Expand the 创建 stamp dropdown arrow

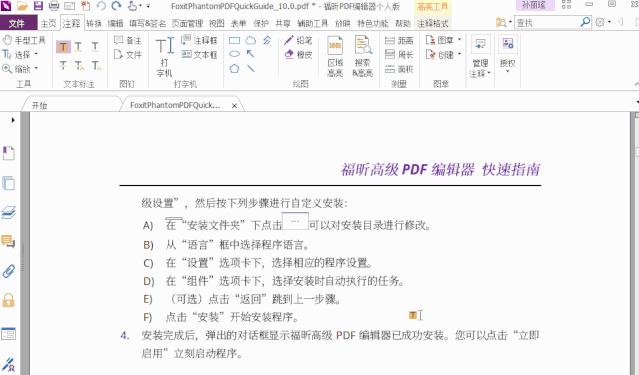(x=459, y=54)
